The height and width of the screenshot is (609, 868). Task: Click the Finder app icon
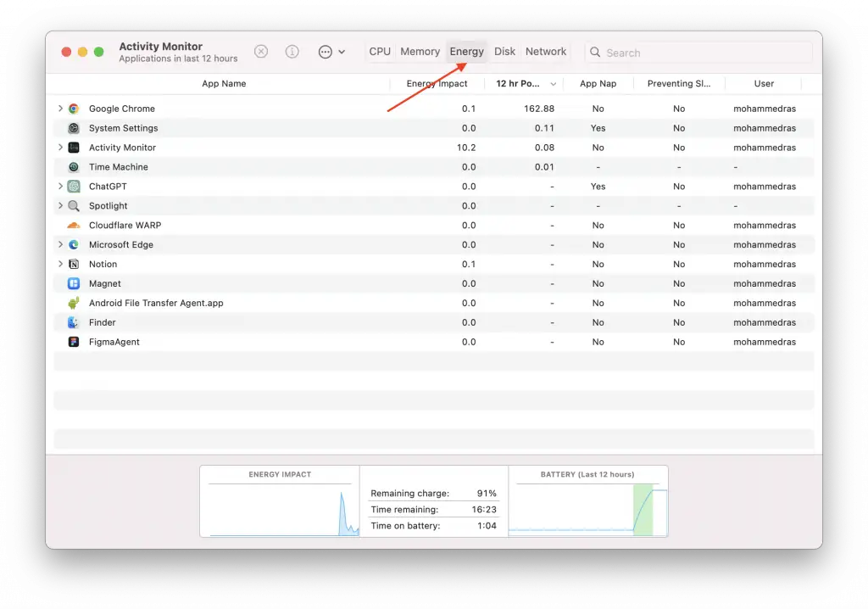coord(74,322)
